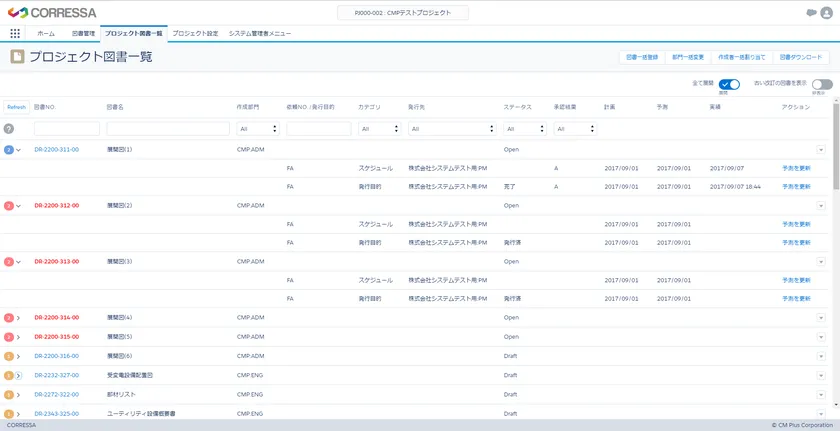
Task: Click the user profile avatar icon
Action: tap(827, 13)
